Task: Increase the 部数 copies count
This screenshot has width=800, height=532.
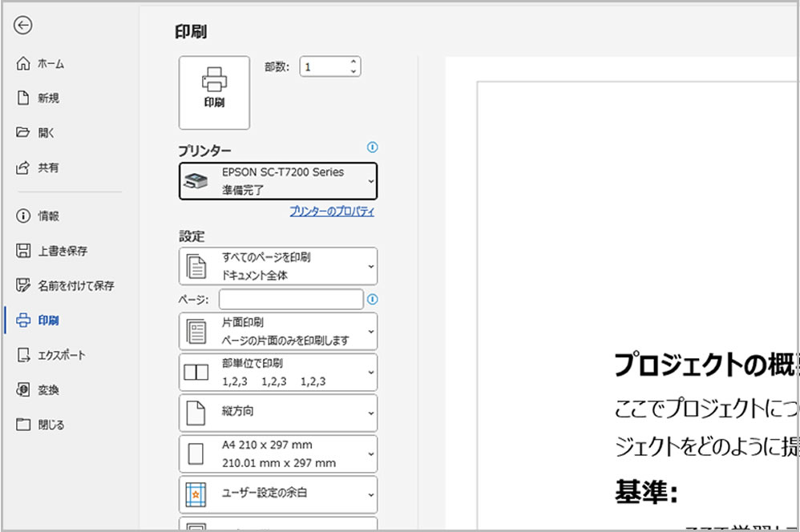Action: click(x=354, y=62)
